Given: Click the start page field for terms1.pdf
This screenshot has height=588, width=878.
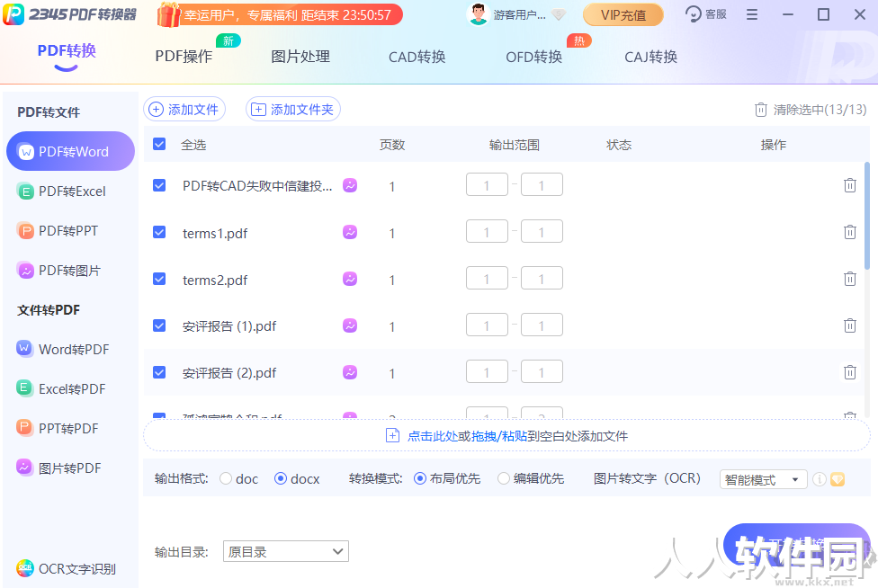Looking at the screenshot, I should coord(487,232).
